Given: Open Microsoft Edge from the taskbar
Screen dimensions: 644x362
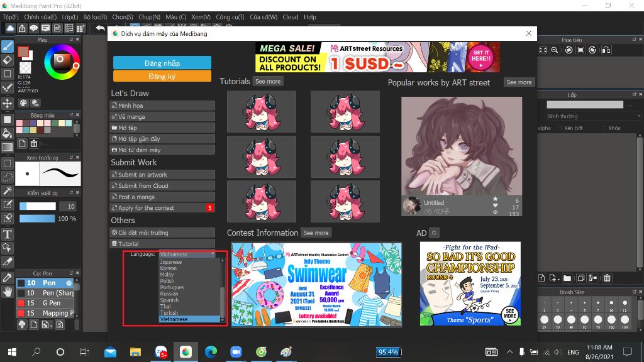Looking at the screenshot, I should pyautogui.click(x=211, y=352).
